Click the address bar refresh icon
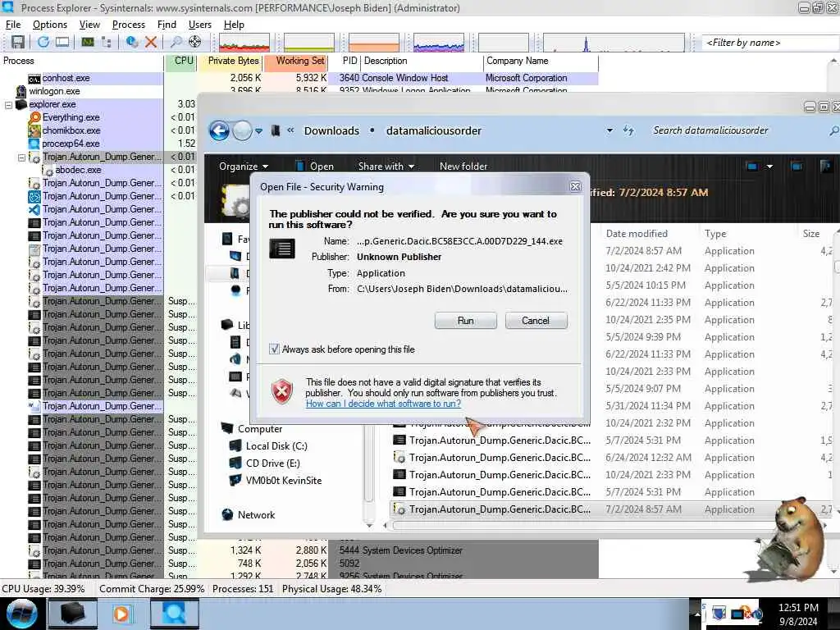840x630 pixels. pyautogui.click(x=629, y=130)
